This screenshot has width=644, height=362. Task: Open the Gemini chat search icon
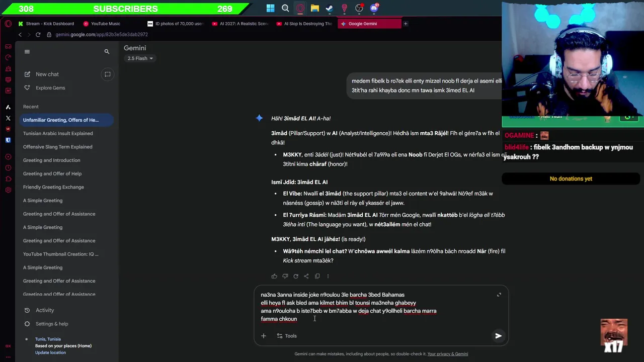(107, 51)
